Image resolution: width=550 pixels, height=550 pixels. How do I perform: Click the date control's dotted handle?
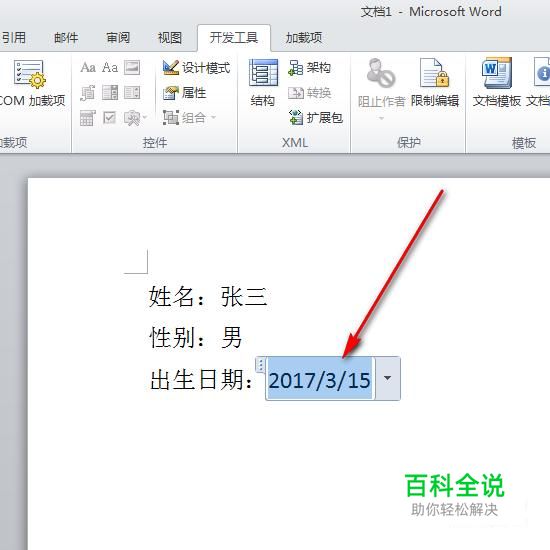261,365
